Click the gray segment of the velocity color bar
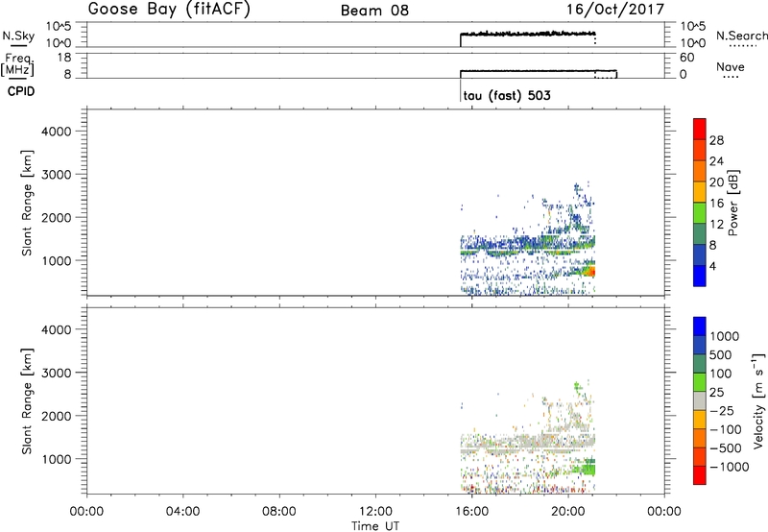The image size is (768, 532). point(700,401)
